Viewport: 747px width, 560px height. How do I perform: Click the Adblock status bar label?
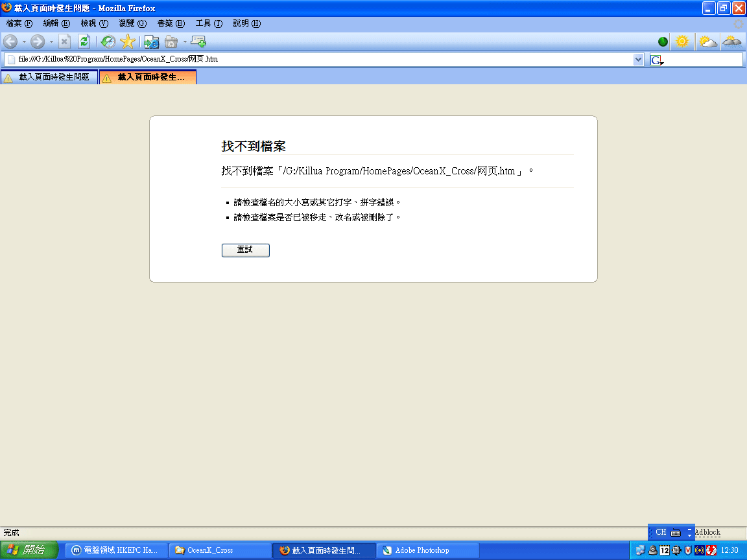tap(707, 532)
